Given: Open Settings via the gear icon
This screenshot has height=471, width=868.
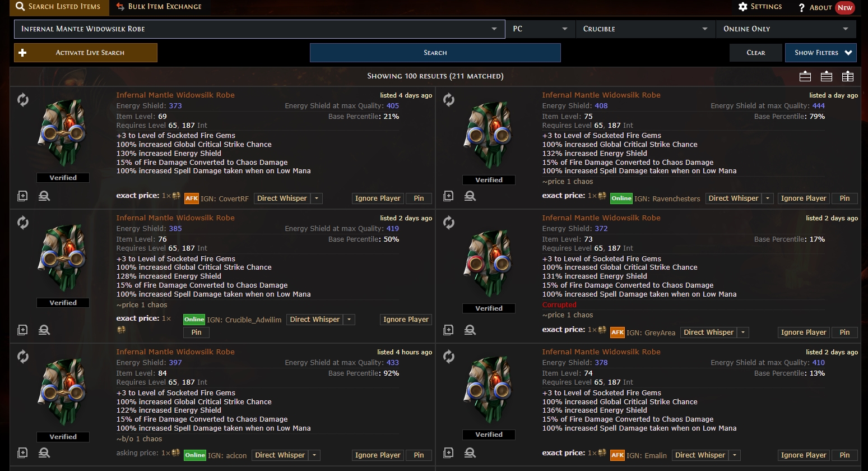Looking at the screenshot, I should click(x=743, y=7).
